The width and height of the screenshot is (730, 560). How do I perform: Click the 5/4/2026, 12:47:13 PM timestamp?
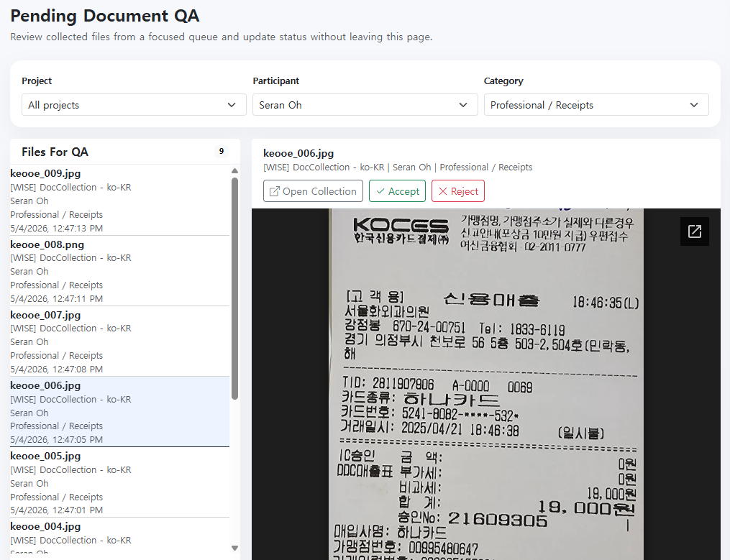(56, 228)
